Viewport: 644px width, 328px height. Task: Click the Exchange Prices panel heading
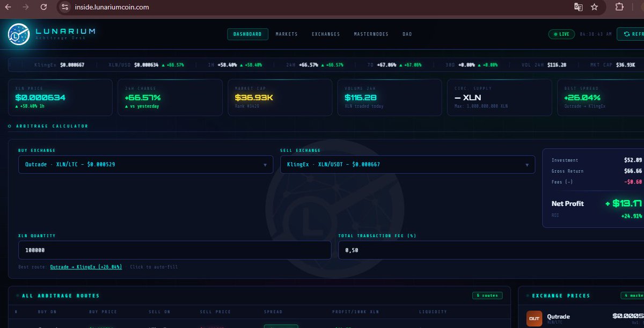tap(560, 296)
